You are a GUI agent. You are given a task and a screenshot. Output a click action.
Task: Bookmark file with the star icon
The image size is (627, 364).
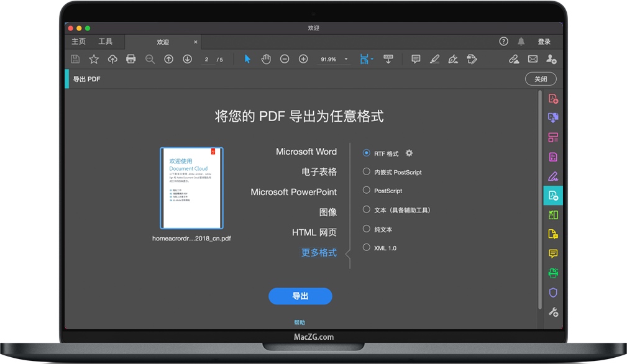tap(94, 59)
